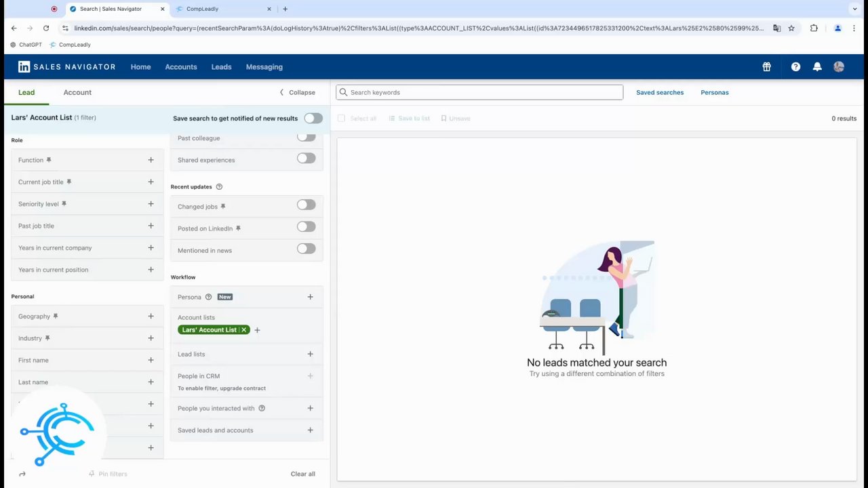Click the Persona help icon

pos(208,297)
